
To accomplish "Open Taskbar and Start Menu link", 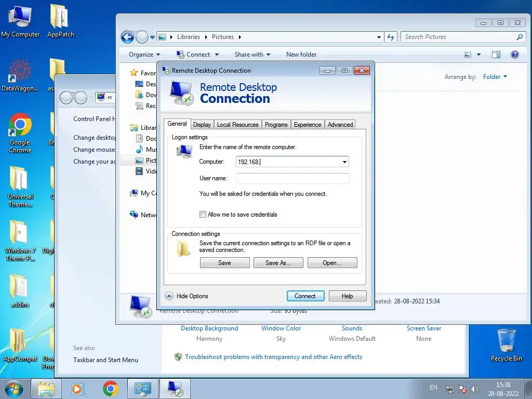I will (105, 360).
